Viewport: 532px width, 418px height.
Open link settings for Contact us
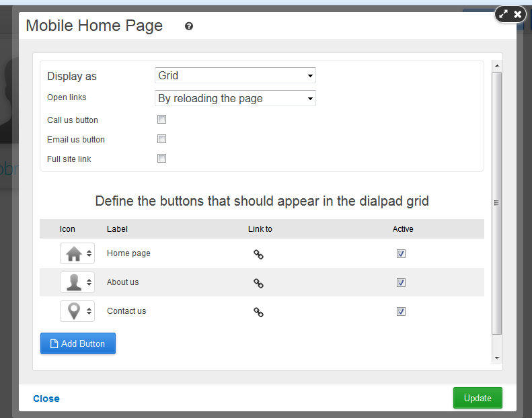point(258,312)
